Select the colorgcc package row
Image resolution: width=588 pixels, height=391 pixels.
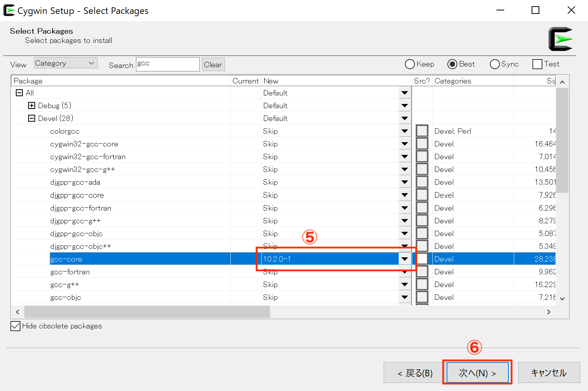pos(283,131)
